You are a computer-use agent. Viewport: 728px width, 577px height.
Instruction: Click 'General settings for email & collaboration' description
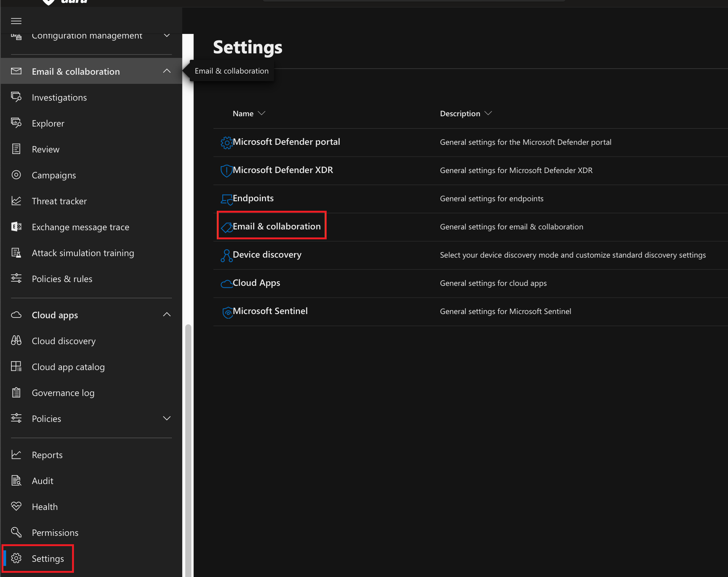point(512,227)
